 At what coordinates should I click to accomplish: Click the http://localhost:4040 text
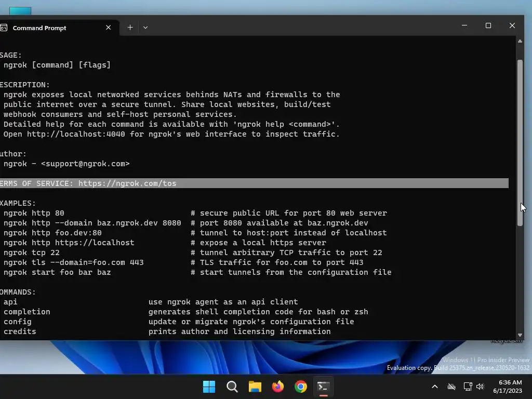tap(76, 134)
